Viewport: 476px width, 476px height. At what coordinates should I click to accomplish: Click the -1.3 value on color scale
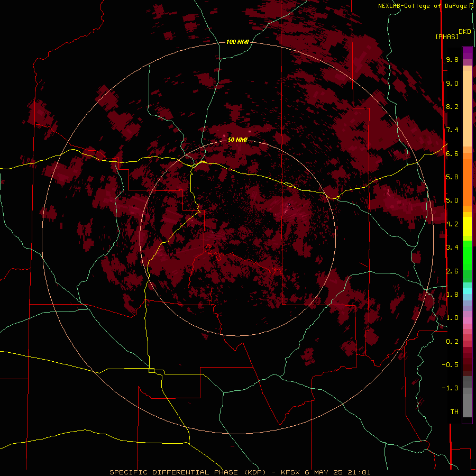click(450, 389)
